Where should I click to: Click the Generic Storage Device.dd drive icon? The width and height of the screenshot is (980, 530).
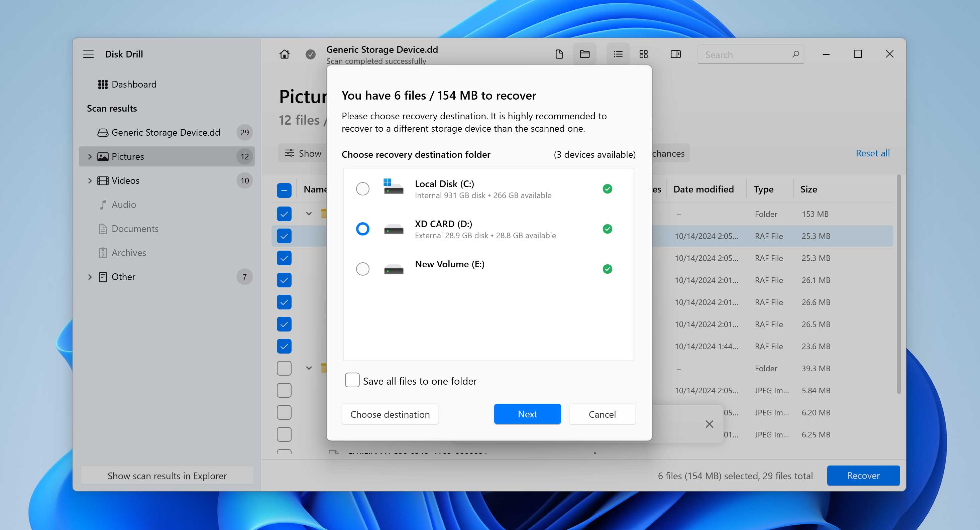103,133
